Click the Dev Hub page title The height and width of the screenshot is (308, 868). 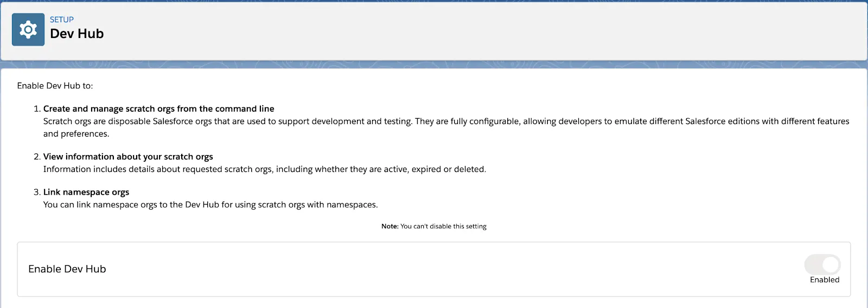point(76,34)
